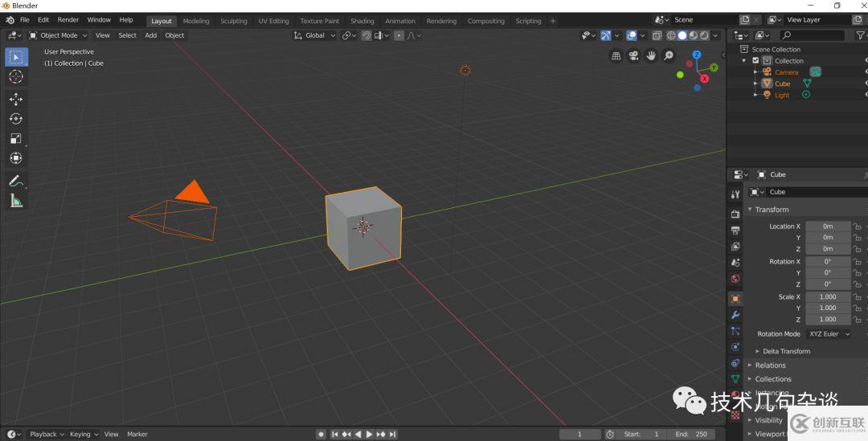This screenshot has width=868, height=441.
Task: Lock the Location X value
Action: (858, 227)
